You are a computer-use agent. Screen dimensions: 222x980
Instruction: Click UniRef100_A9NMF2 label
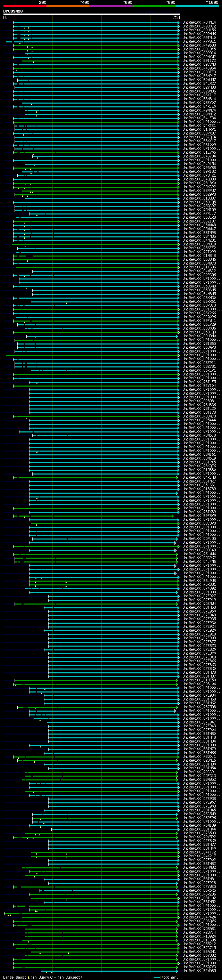point(199,114)
